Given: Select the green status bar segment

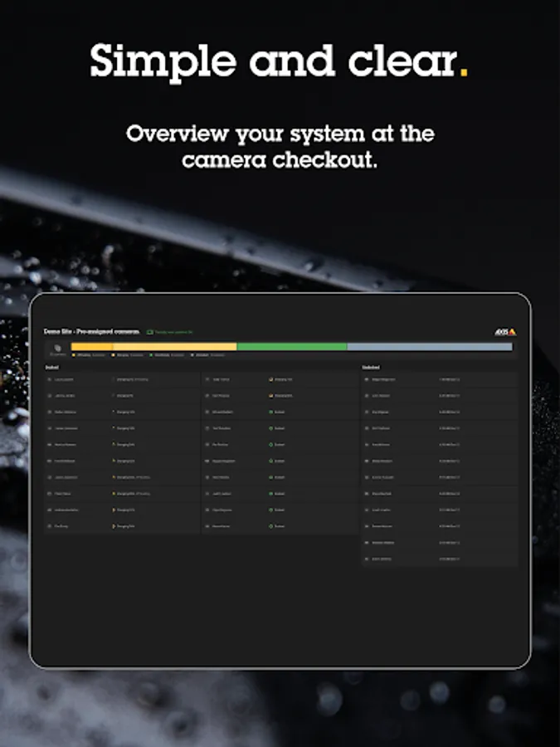Looking at the screenshot, I should 292,347.
